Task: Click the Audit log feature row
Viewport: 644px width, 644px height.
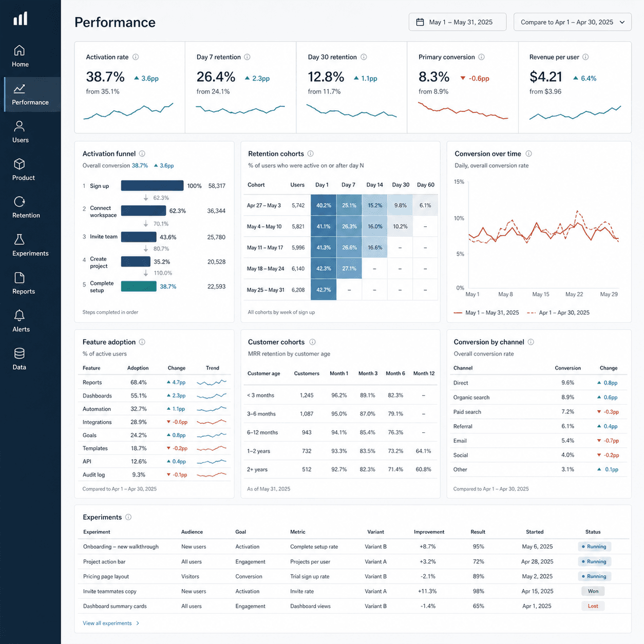Action: 154,475
